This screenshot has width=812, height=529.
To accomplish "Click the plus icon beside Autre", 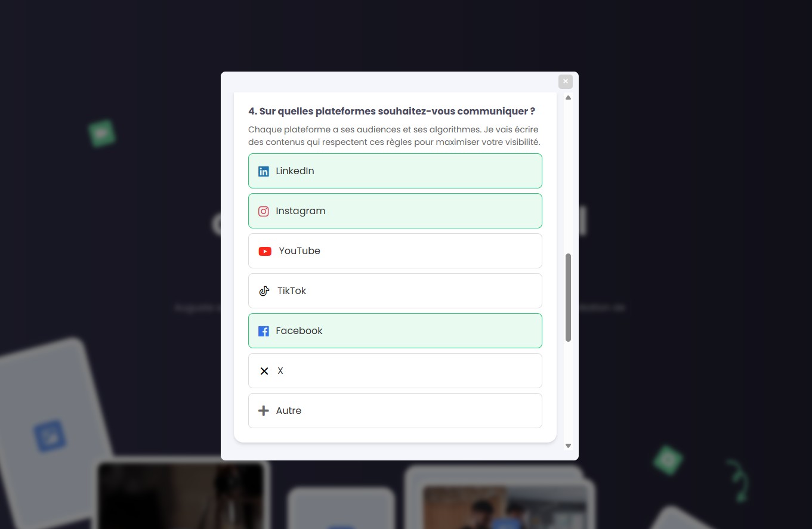I will coord(264,411).
